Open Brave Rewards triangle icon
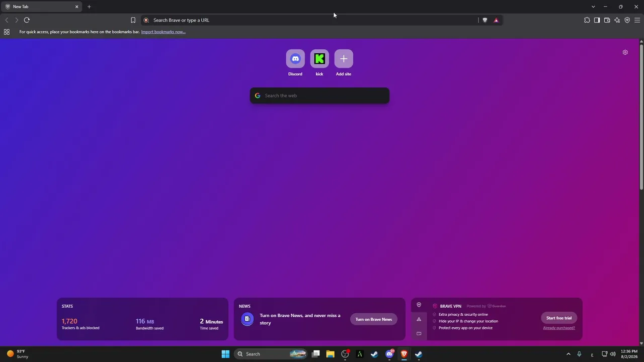644x362 pixels. click(496, 20)
